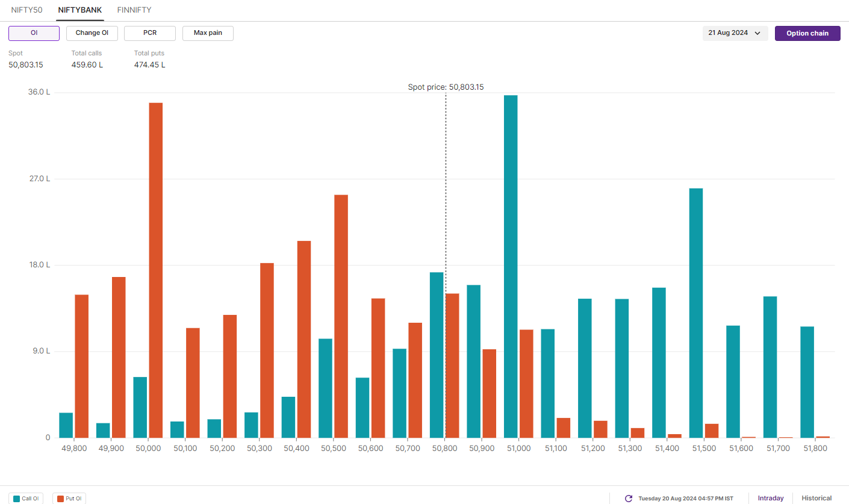Click the refresh icon beside the timestamp

coord(629,499)
